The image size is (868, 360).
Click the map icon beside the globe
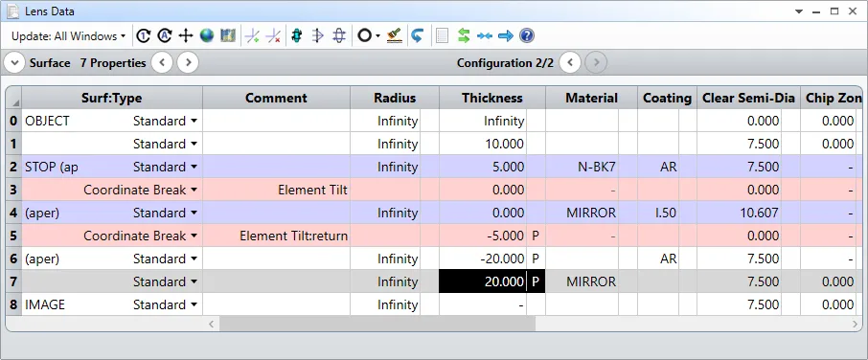click(228, 36)
